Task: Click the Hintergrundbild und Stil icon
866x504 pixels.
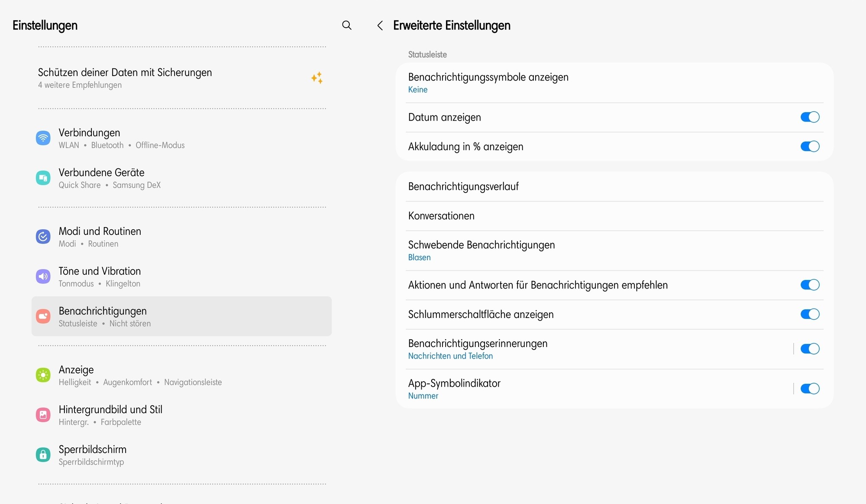Action: [x=43, y=415]
